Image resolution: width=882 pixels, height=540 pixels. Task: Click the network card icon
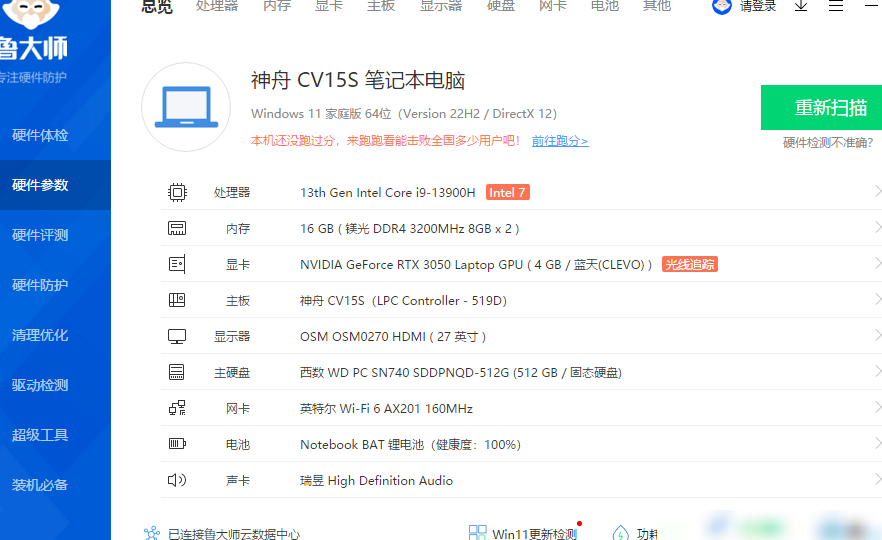tap(177, 408)
